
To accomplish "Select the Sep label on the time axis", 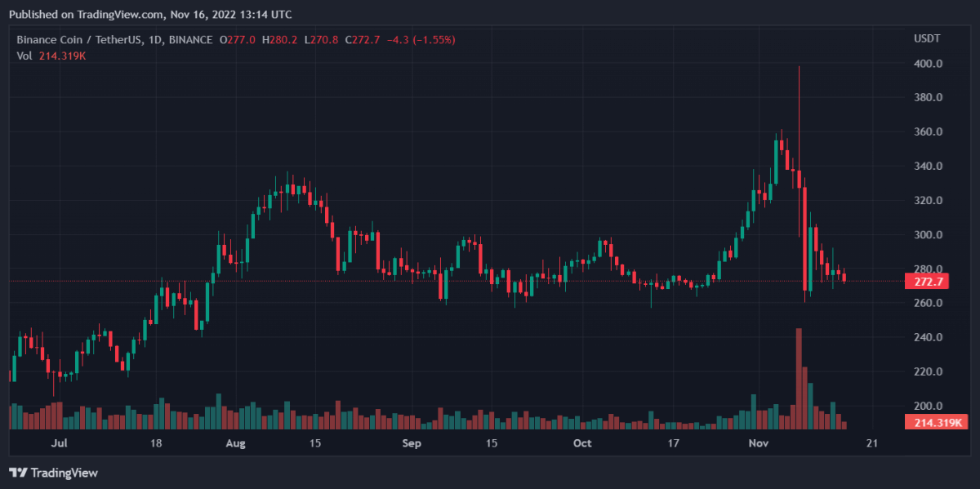I will point(412,443).
